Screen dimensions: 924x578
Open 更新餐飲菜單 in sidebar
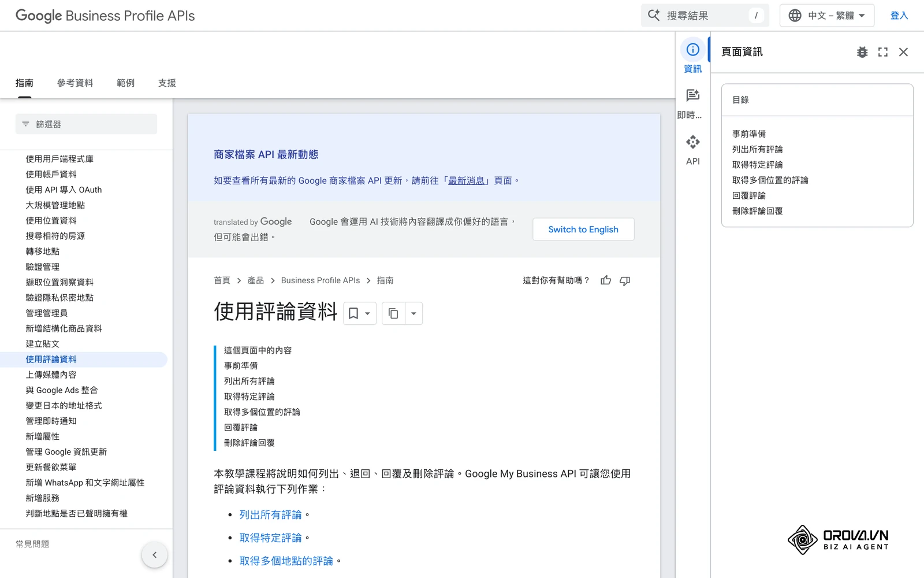(x=51, y=467)
